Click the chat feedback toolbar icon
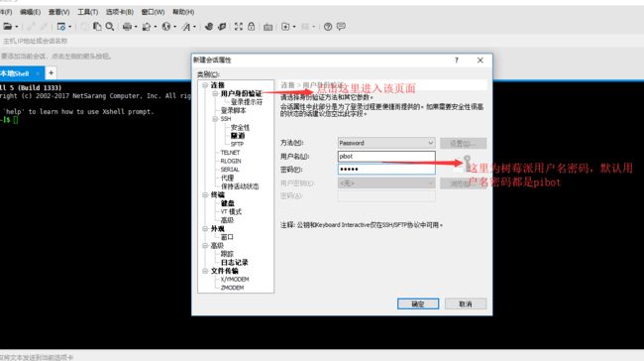Image resolution: width=644 pixels, height=361 pixels. click(x=341, y=27)
